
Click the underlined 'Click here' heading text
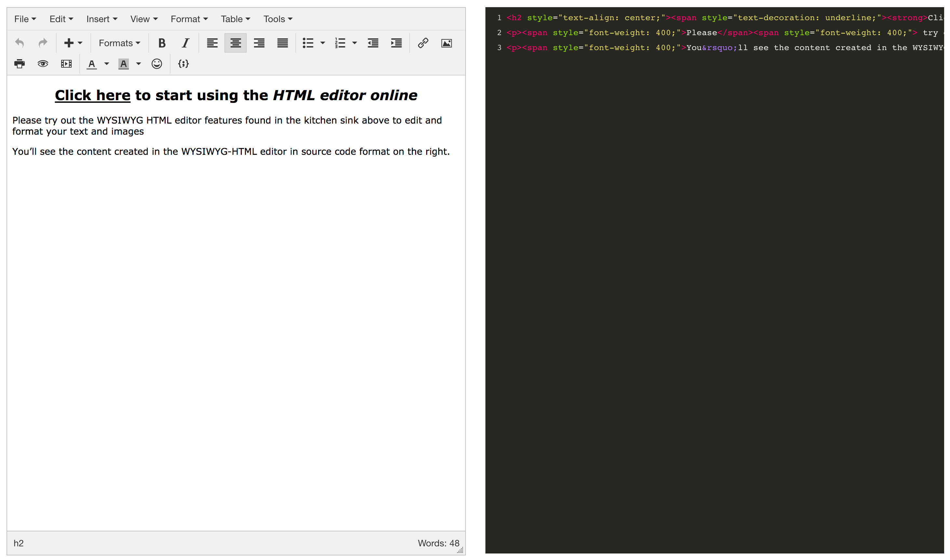pos(92,96)
